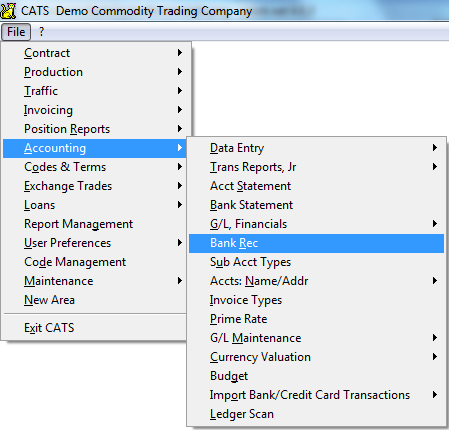
Task: Open the Loans submenu
Action: 94,205
